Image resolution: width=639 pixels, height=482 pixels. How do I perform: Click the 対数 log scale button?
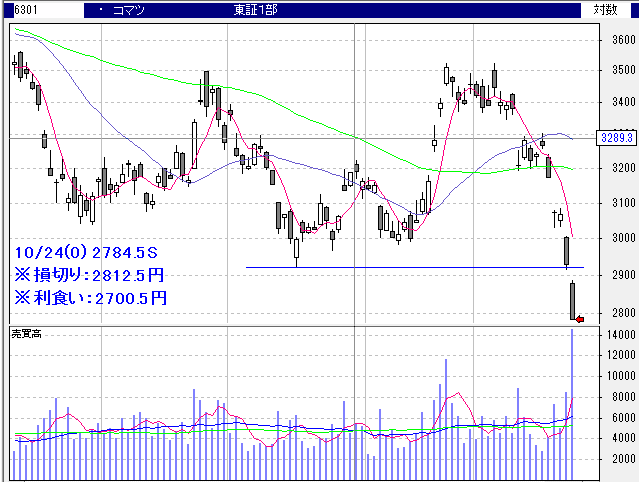(x=605, y=9)
